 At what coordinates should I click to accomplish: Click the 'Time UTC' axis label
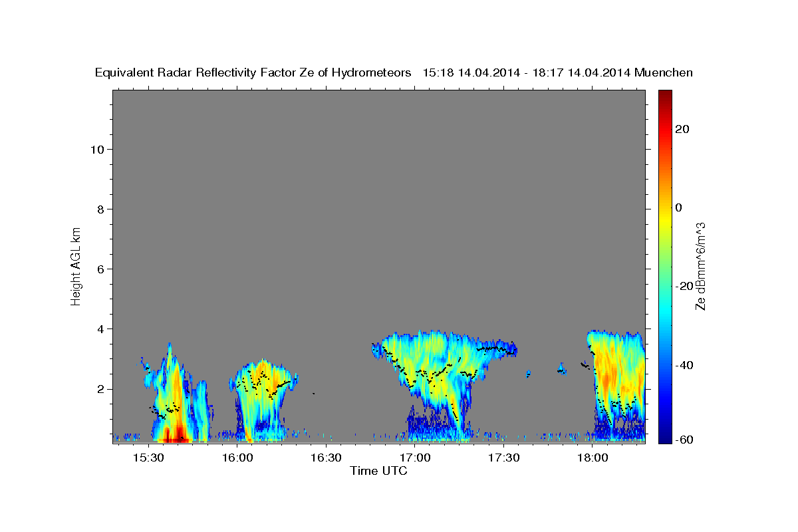click(x=378, y=471)
